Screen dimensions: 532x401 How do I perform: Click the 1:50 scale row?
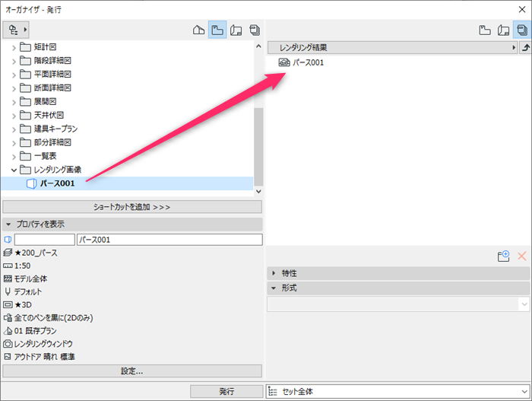pos(17,266)
